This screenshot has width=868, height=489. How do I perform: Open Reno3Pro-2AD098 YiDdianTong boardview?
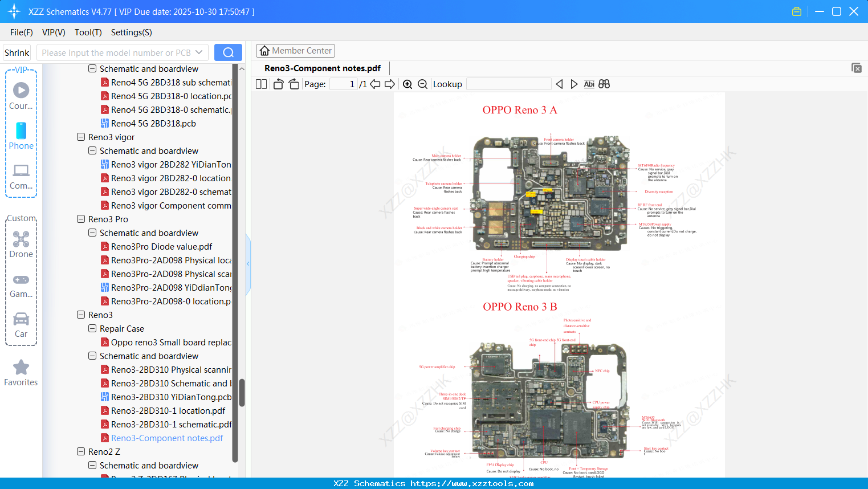[x=166, y=287]
